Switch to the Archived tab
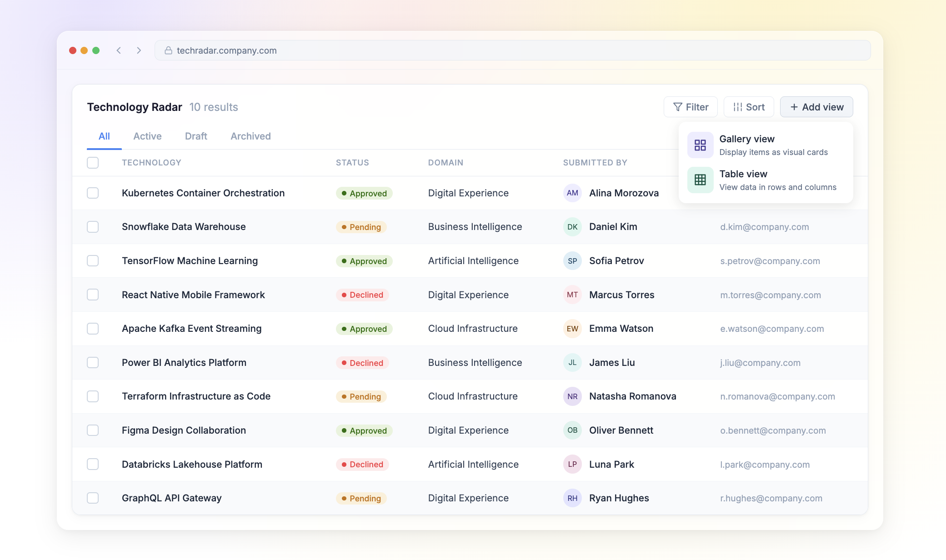 250,136
